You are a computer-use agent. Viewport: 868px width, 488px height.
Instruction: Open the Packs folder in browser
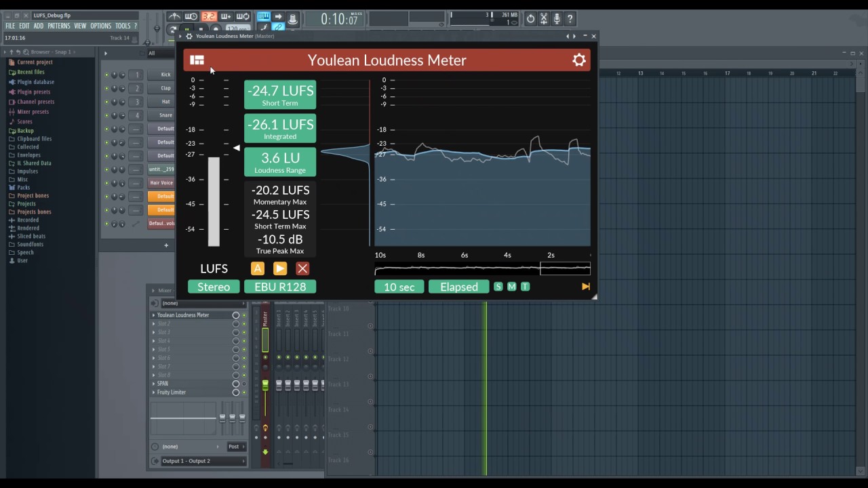click(x=24, y=188)
